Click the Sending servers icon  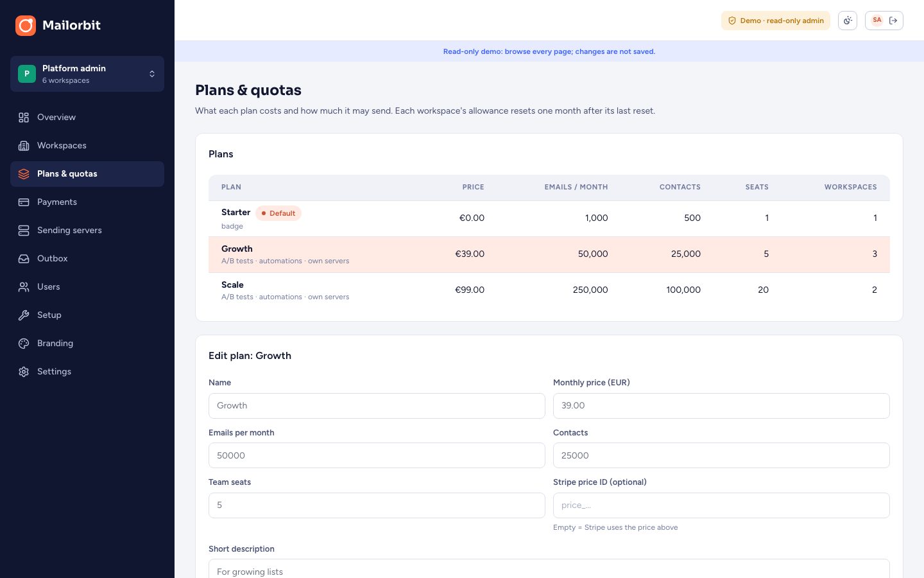pos(24,231)
